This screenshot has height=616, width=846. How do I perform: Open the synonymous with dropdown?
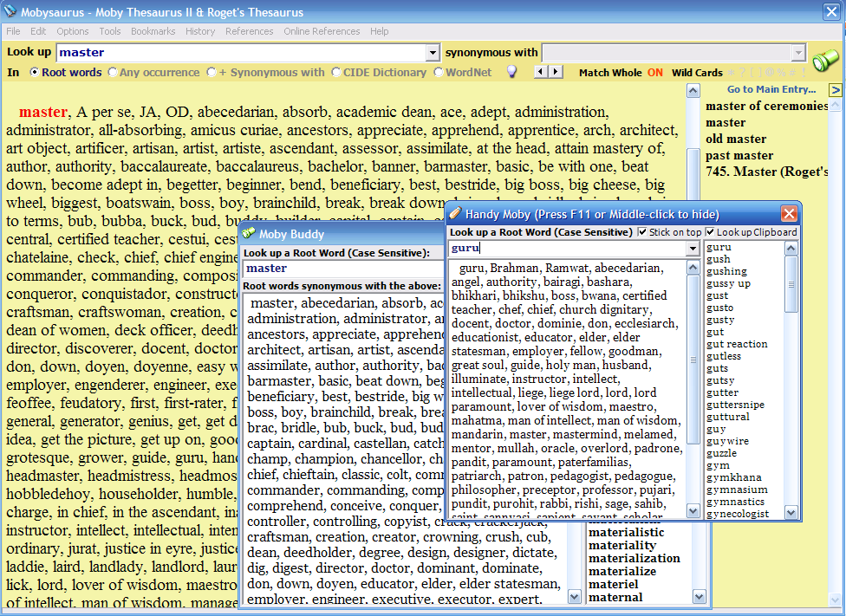pyautogui.click(x=798, y=52)
